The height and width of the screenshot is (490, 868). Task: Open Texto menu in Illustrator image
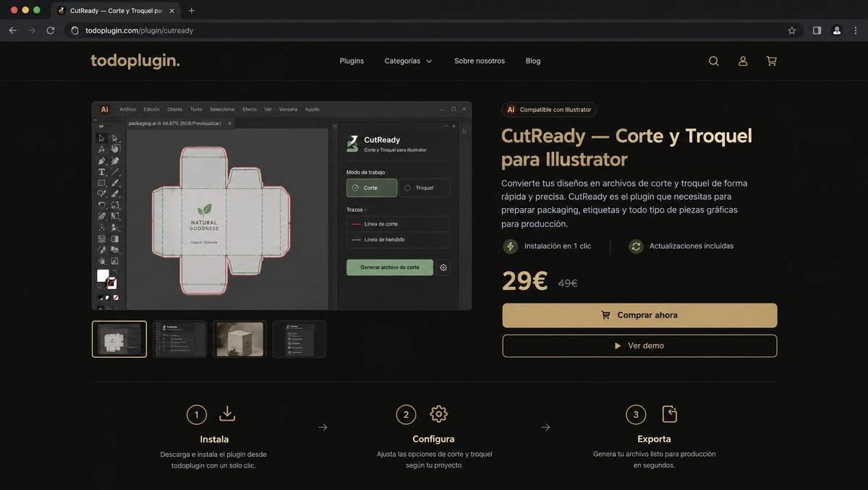[x=196, y=109]
